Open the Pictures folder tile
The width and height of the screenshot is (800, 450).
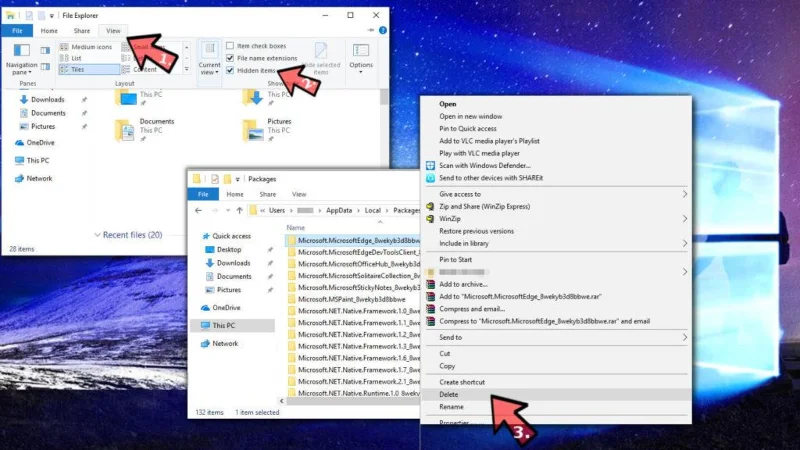pos(267,130)
